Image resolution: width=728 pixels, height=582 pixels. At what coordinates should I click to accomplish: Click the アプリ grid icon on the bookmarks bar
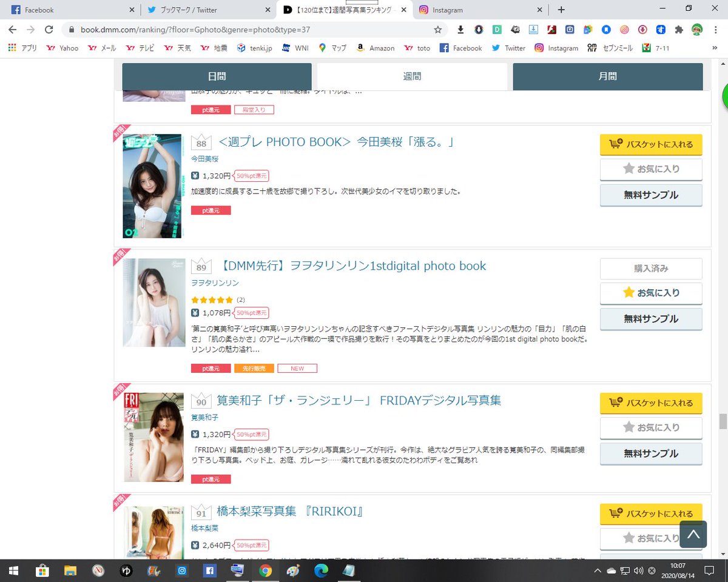12,48
